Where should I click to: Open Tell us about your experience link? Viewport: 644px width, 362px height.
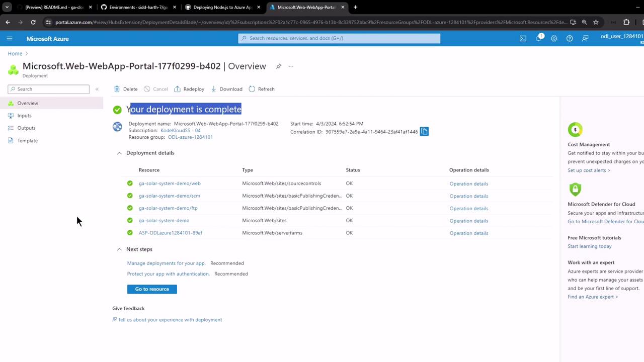tap(170, 320)
